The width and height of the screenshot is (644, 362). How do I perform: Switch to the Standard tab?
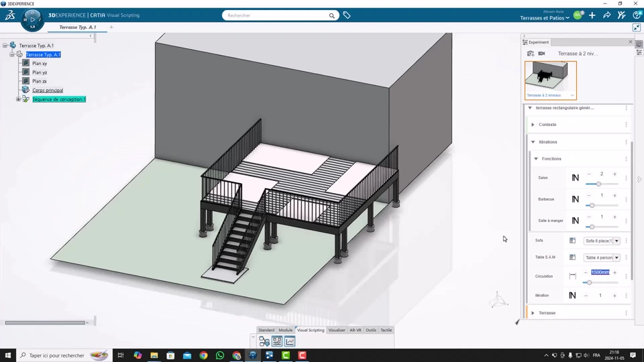266,330
